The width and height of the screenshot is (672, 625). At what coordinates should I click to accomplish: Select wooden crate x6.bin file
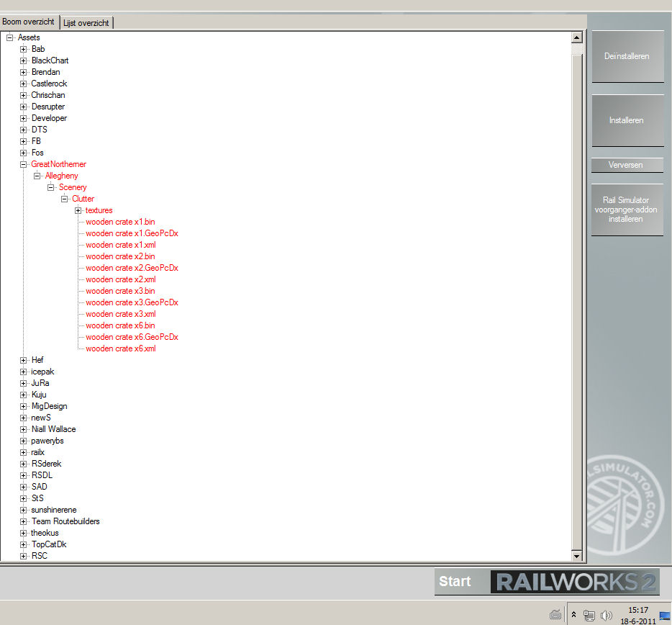click(x=120, y=326)
